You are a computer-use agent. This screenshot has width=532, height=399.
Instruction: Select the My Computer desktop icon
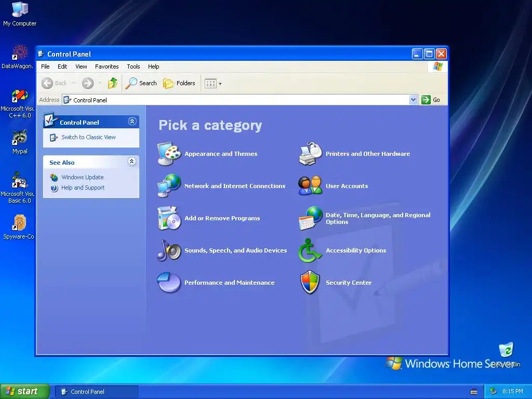click(20, 14)
